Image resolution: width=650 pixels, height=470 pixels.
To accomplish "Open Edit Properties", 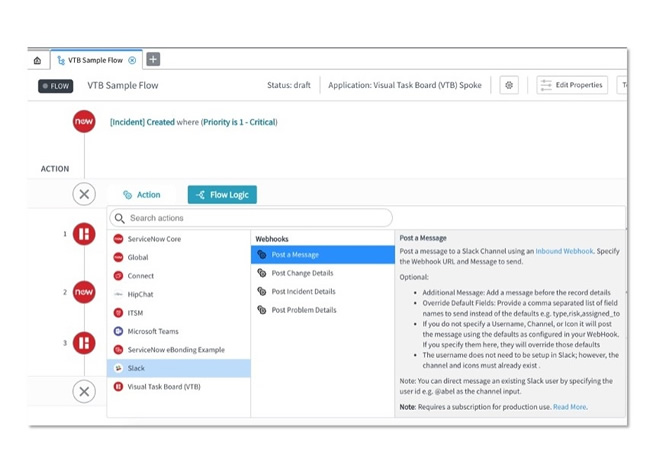I will coord(572,85).
